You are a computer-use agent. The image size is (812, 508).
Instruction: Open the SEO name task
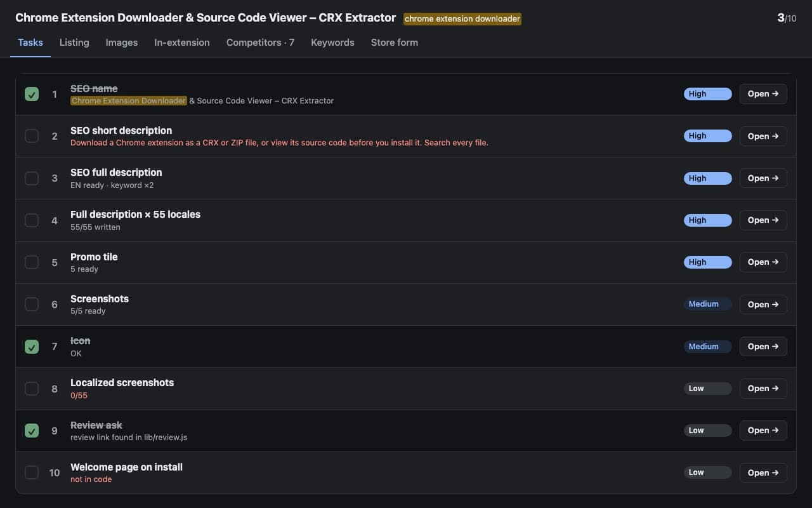pyautogui.click(x=763, y=94)
